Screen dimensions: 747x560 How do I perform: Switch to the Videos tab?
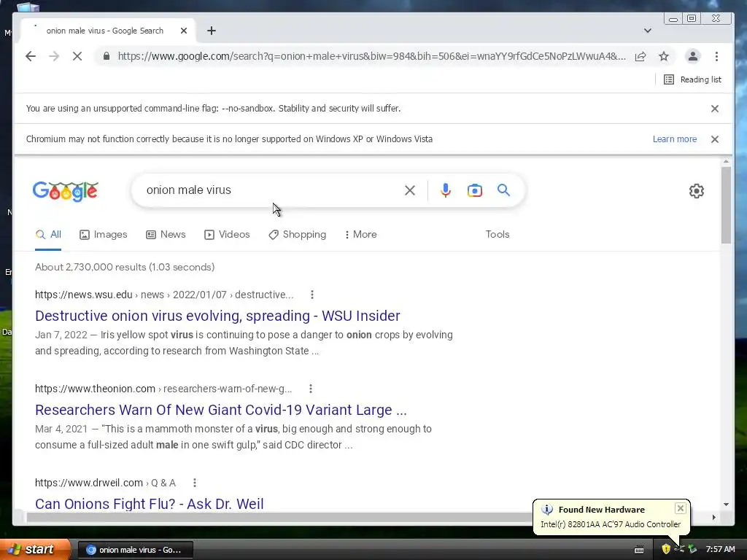[x=227, y=234]
